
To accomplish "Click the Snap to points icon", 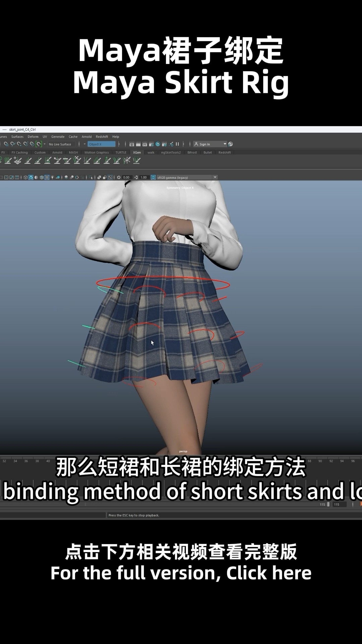I will [x=19, y=144].
